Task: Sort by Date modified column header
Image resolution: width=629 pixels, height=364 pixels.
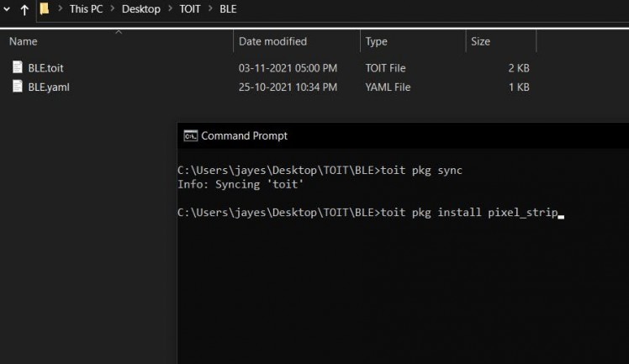Action: pyautogui.click(x=272, y=41)
